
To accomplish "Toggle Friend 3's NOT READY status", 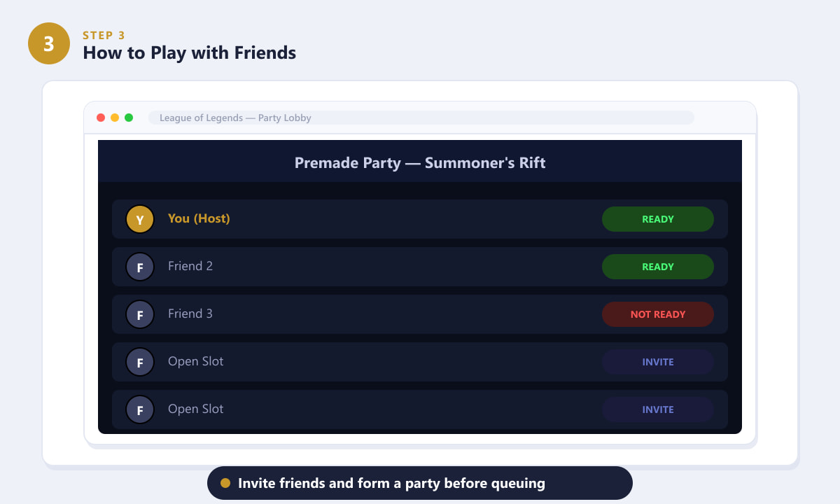I will (658, 314).
